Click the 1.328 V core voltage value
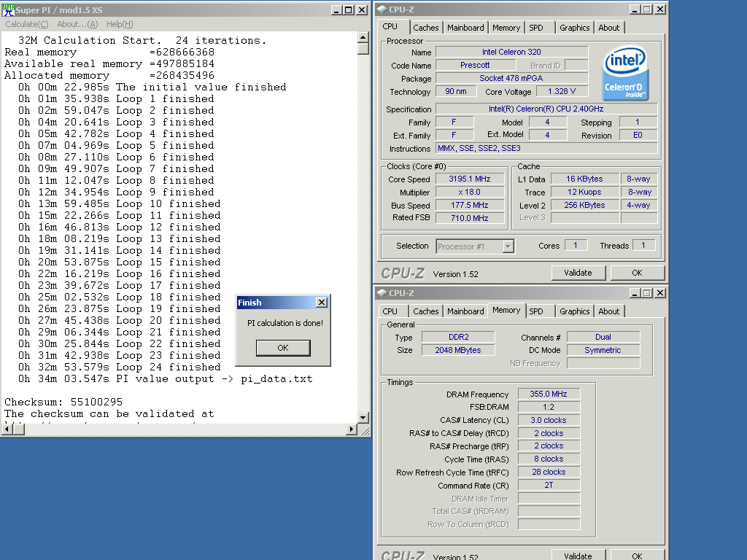Viewport: 747px width, 560px height. pos(562,91)
